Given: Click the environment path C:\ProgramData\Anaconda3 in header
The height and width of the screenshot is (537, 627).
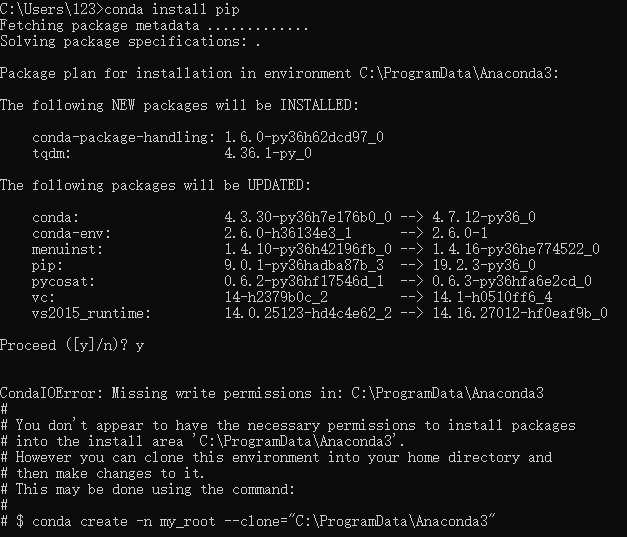Looking at the screenshot, I should click(455, 74).
